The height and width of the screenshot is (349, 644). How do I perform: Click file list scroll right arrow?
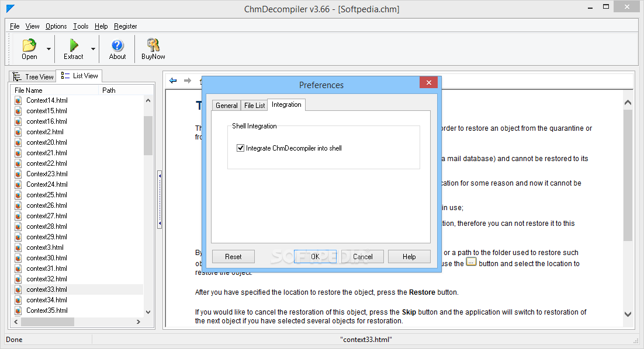[139, 322]
